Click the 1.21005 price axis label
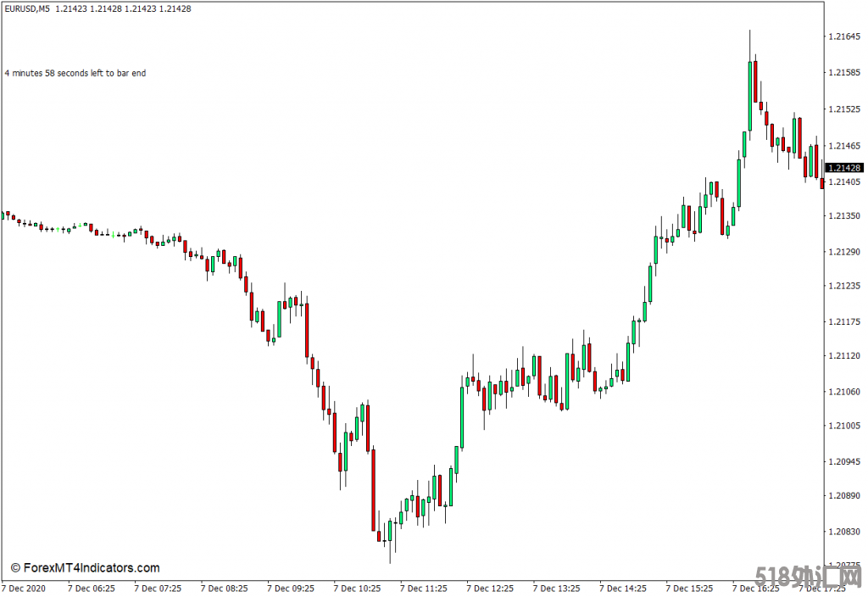868x597 pixels. pos(845,426)
